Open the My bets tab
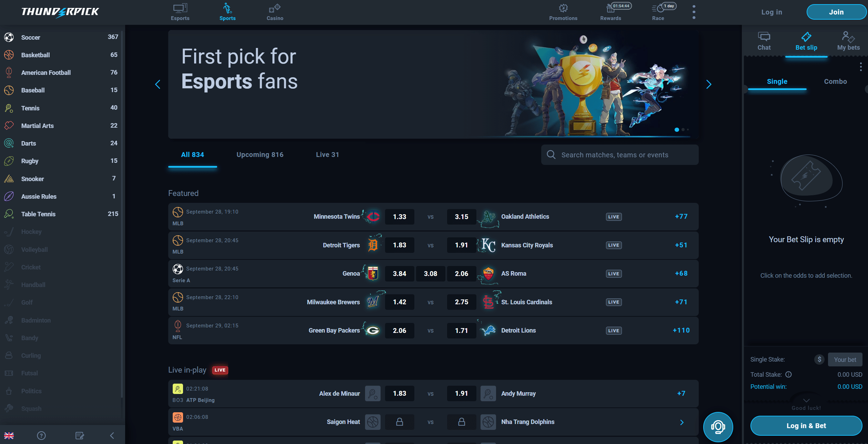Viewport: 868px width, 444px height. pyautogui.click(x=848, y=41)
